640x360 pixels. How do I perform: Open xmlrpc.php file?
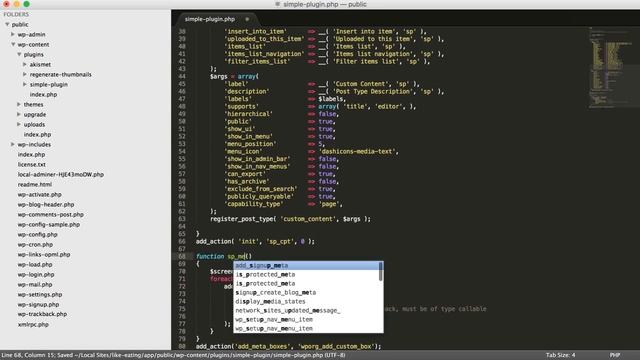pos(33,324)
